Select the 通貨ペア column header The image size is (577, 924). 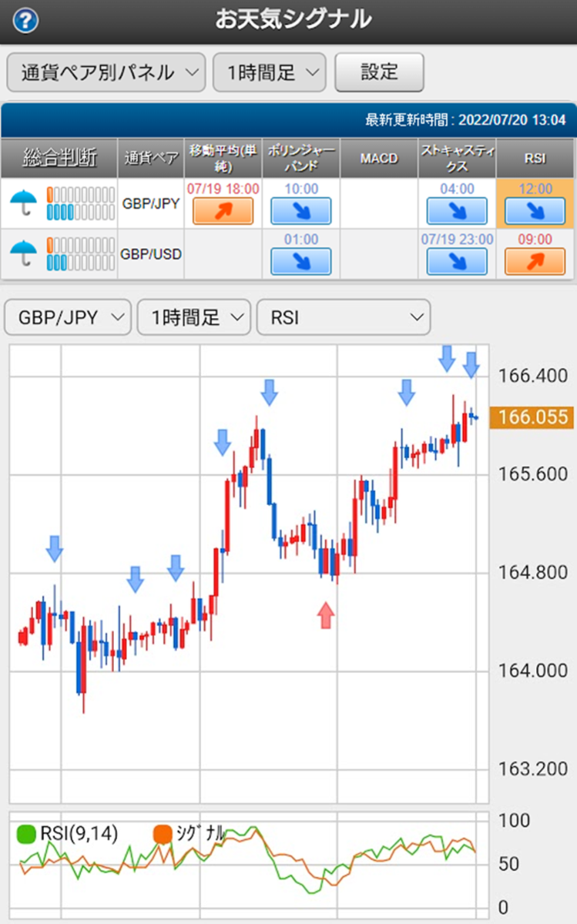tap(151, 158)
